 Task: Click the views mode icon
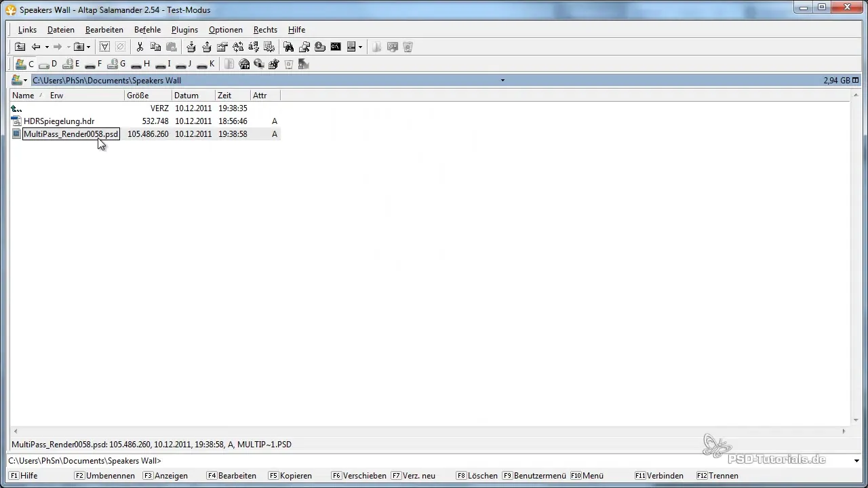click(351, 47)
